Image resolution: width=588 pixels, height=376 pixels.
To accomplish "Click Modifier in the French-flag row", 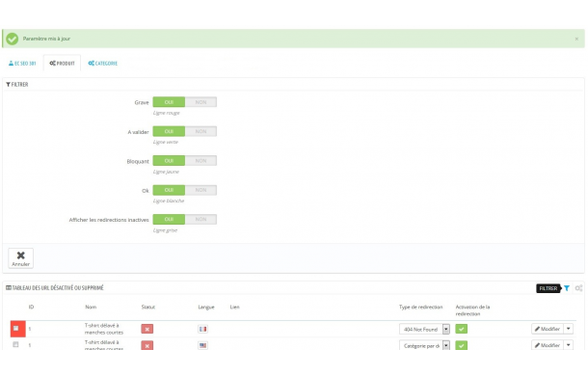I will click(548, 329).
